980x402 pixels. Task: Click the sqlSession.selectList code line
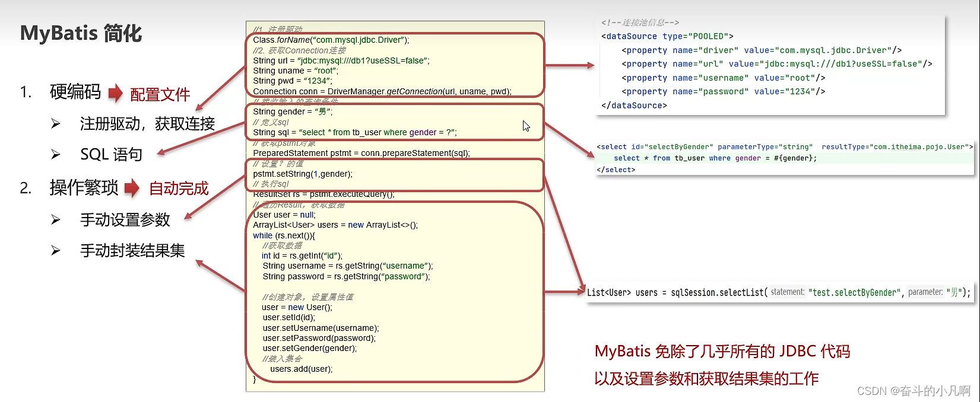tap(779, 292)
